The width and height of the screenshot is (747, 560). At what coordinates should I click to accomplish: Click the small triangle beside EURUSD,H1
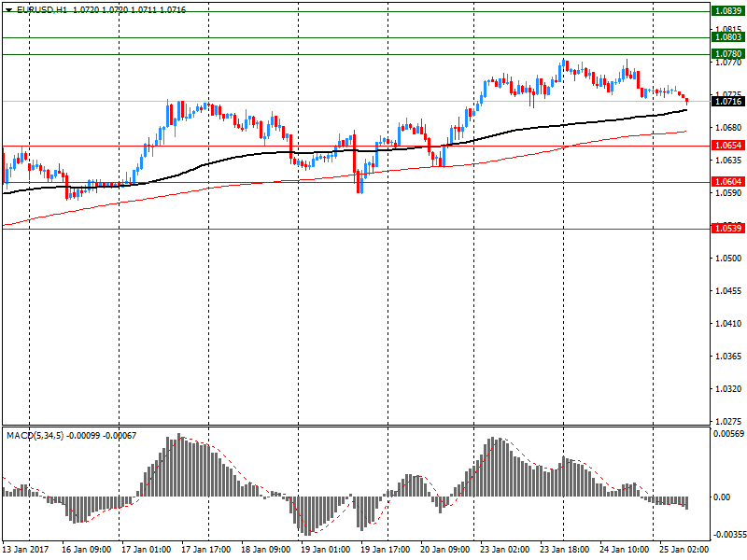pyautogui.click(x=9, y=9)
